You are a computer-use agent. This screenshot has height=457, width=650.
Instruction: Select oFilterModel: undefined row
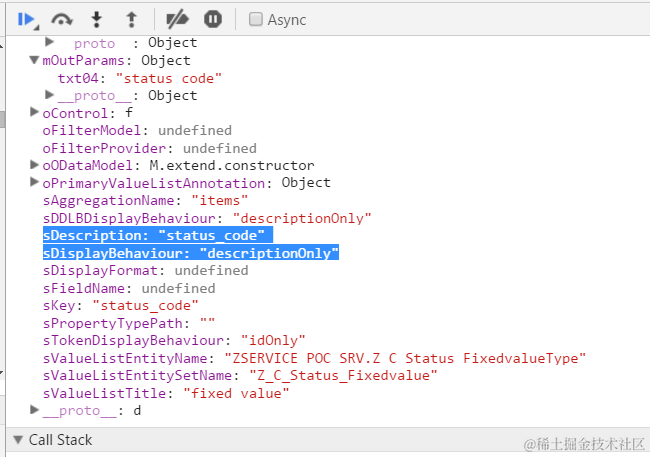137,131
